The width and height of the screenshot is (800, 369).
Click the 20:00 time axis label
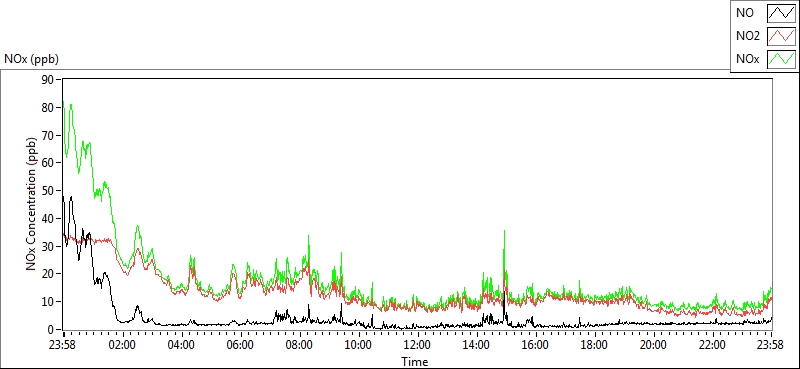[x=653, y=345]
